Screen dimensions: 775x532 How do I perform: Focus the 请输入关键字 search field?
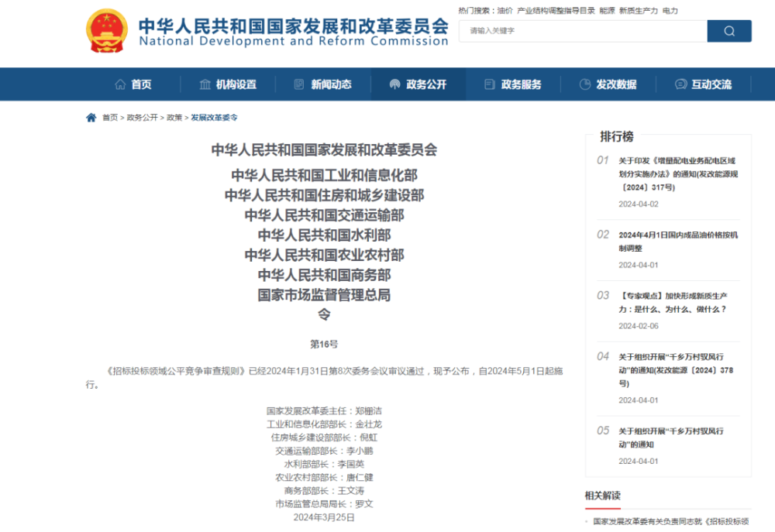(x=583, y=31)
